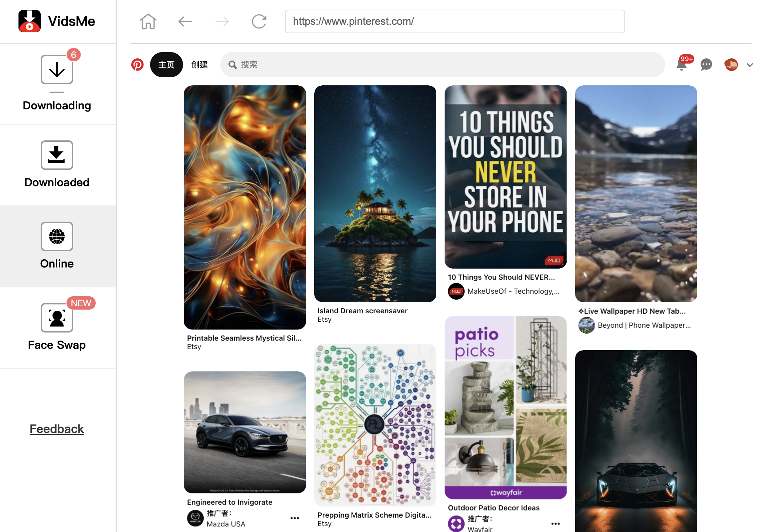Click the NEW badge on Face Swap
This screenshot has height=532, width=763.
tap(81, 303)
